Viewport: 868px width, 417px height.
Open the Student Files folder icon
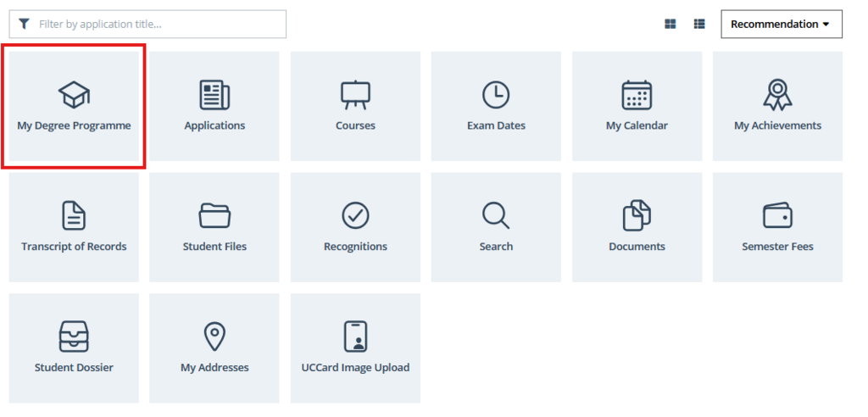click(x=214, y=215)
